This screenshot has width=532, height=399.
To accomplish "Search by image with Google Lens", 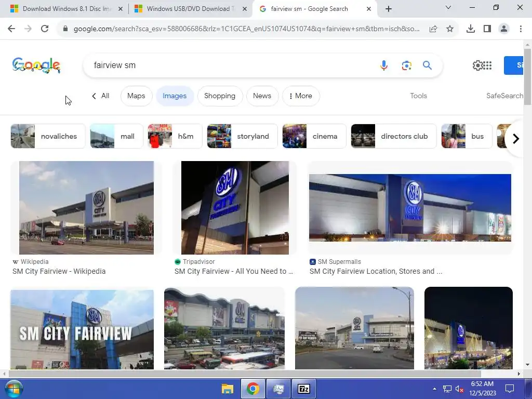I will (406, 65).
